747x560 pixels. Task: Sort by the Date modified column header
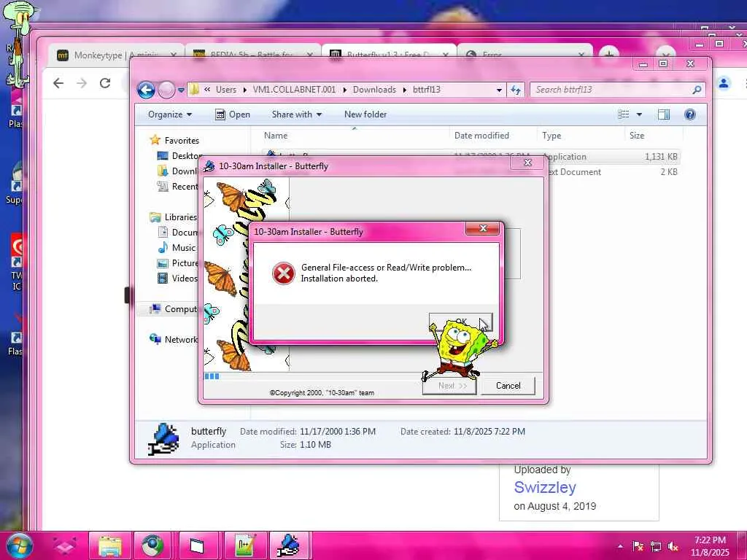coord(492,136)
